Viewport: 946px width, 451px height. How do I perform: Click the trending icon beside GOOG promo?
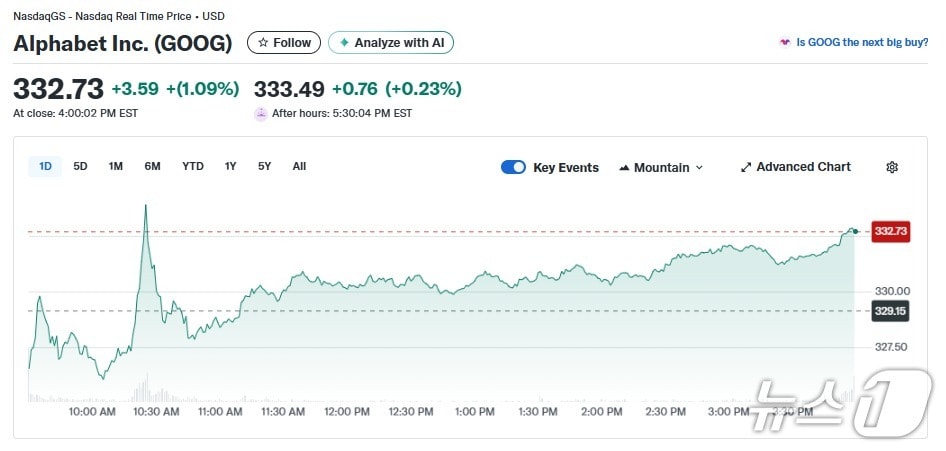click(x=785, y=43)
